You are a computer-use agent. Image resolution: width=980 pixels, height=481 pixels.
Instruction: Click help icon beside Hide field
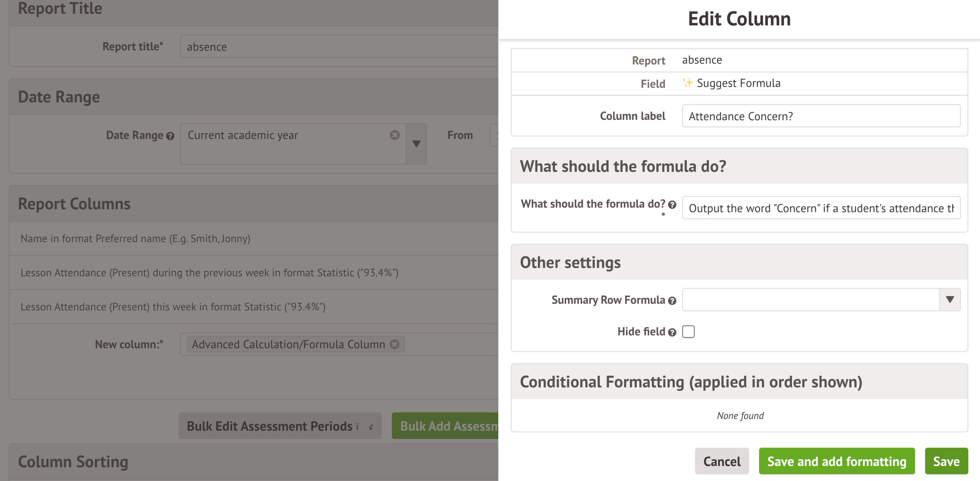coord(672,332)
